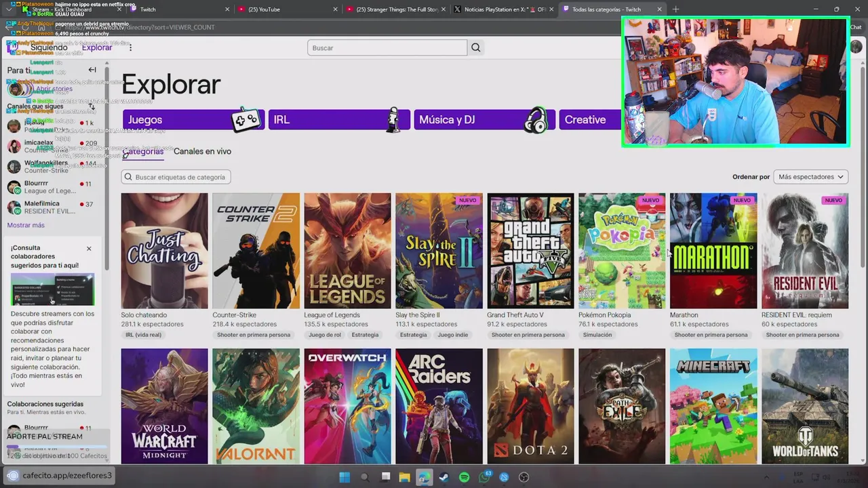The height and width of the screenshot is (488, 868).
Task: Open Abrir stories in the sidebar
Action: pos(54,89)
